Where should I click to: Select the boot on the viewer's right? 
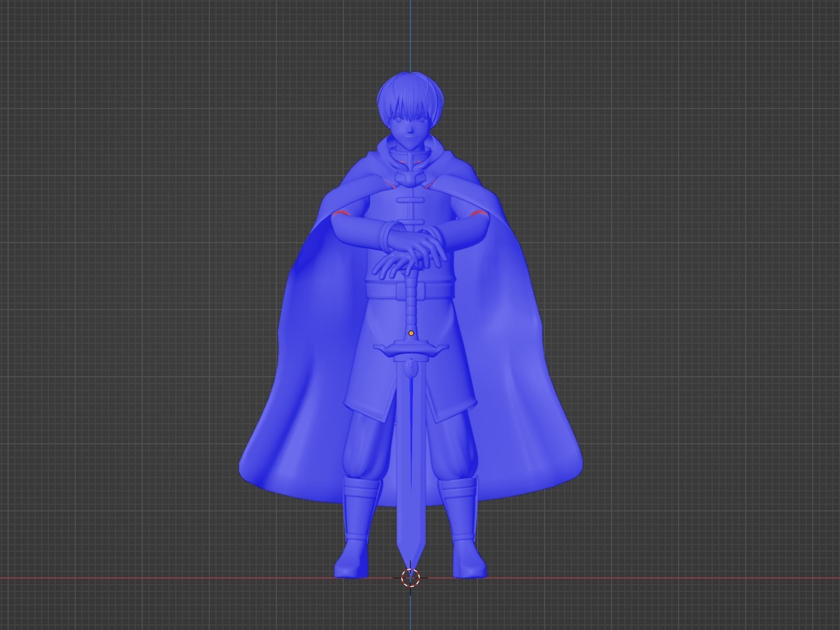pos(463,527)
